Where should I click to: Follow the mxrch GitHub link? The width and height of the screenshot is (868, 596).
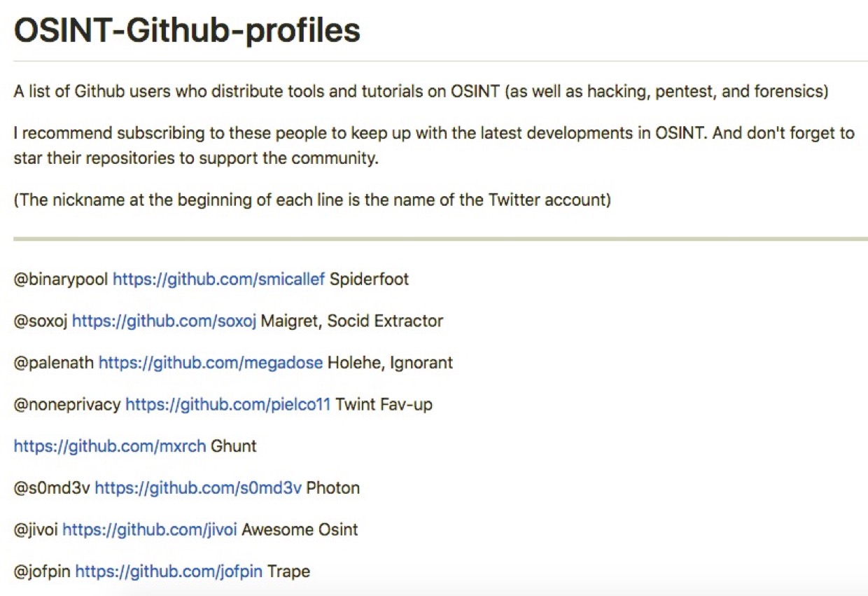click(x=110, y=446)
